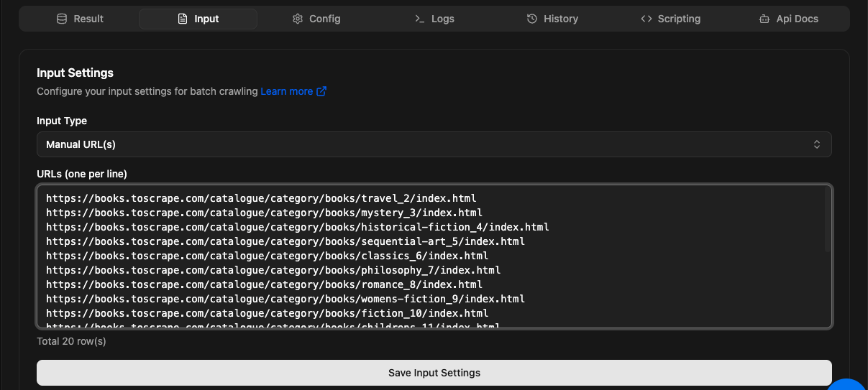Click the clock icon beside History
Viewport: 868px width, 390px height.
coord(532,19)
